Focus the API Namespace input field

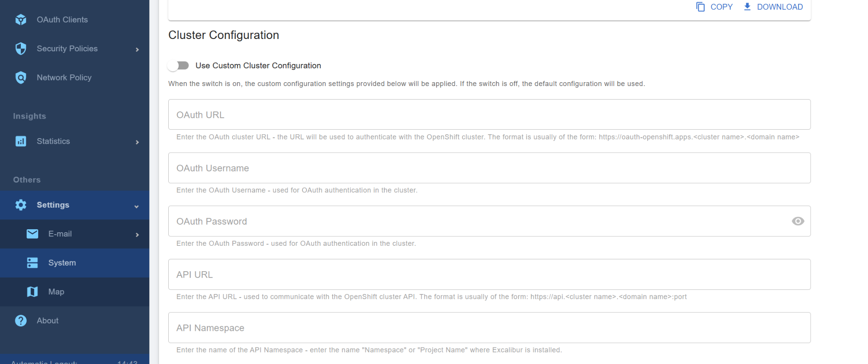point(489,328)
